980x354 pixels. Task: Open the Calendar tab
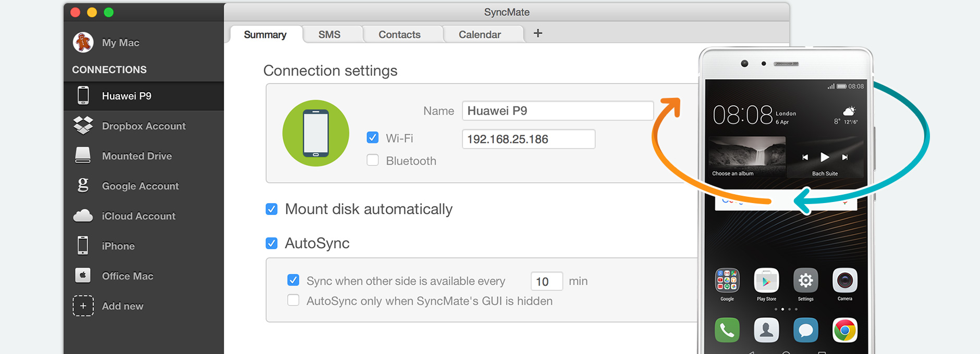[480, 34]
